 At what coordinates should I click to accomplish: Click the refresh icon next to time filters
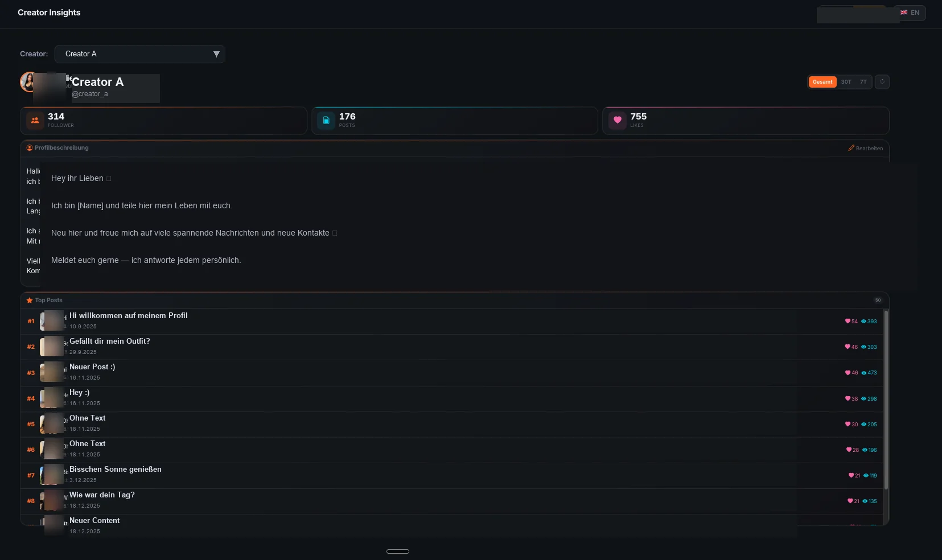(x=882, y=82)
